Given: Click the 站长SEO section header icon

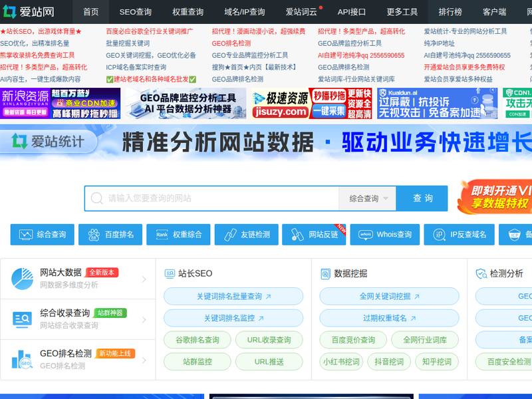Looking at the screenshot, I should coord(170,273).
